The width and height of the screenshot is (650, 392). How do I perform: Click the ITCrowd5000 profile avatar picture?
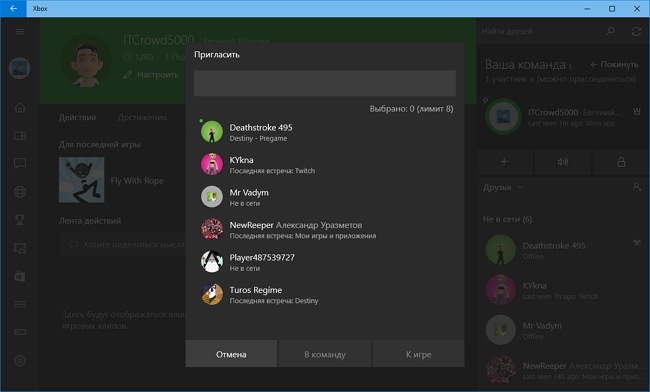[x=86, y=61]
